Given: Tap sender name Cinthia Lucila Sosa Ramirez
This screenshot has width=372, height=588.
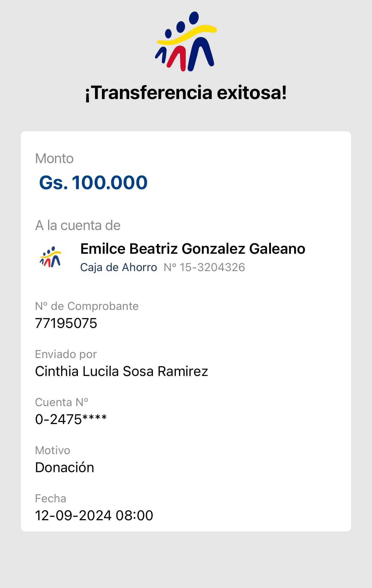Looking at the screenshot, I should tap(121, 371).
